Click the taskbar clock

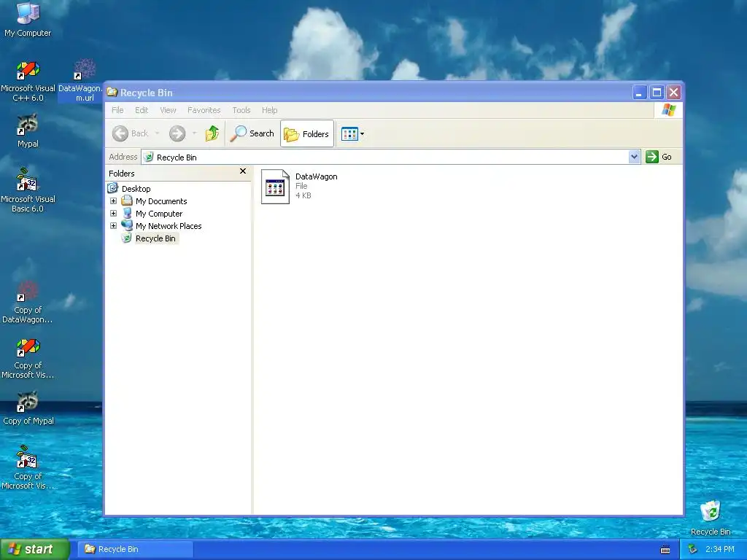point(719,549)
